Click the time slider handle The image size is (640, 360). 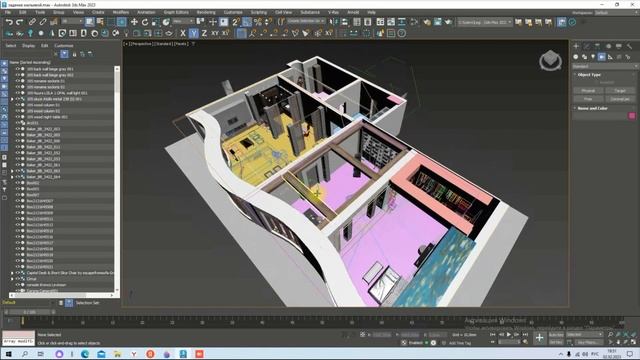(x=30, y=312)
